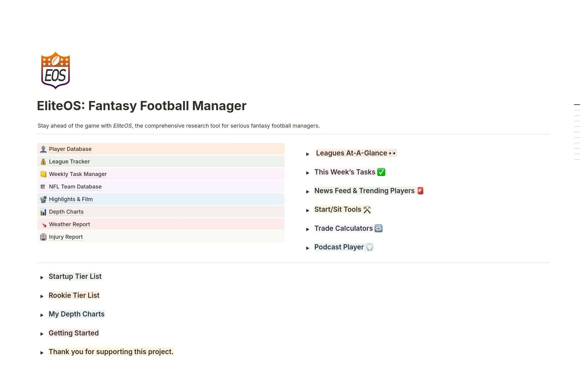
Task: Click the NFL shield icon beside NFL Team Database
Action: coord(43,187)
